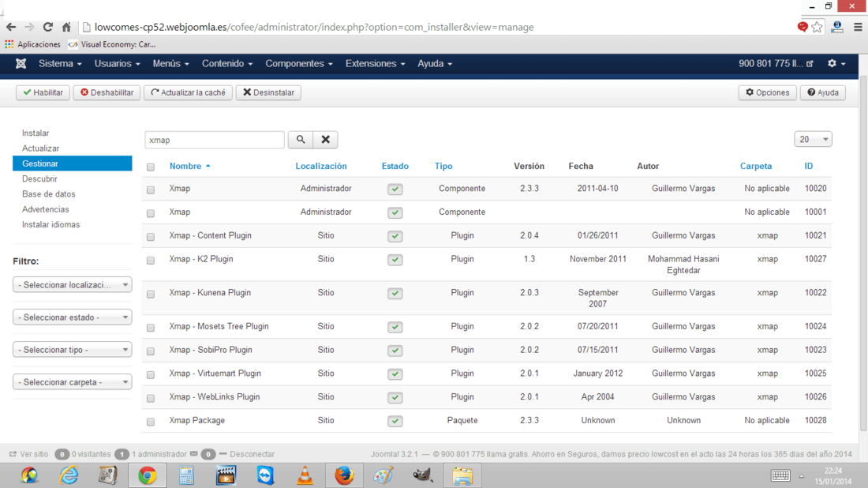The width and height of the screenshot is (868, 488).
Task: Open the calculator from the taskbar
Action: click(x=186, y=476)
